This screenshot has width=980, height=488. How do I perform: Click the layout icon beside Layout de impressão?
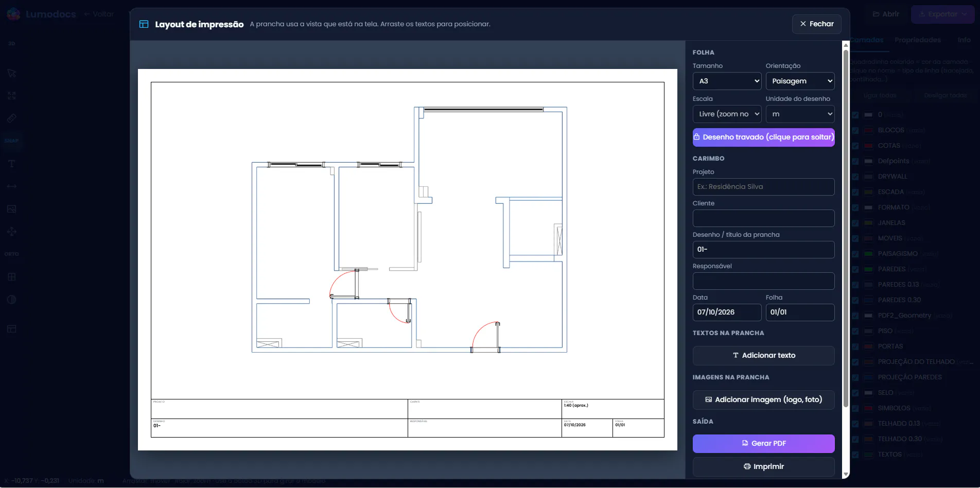coord(144,24)
